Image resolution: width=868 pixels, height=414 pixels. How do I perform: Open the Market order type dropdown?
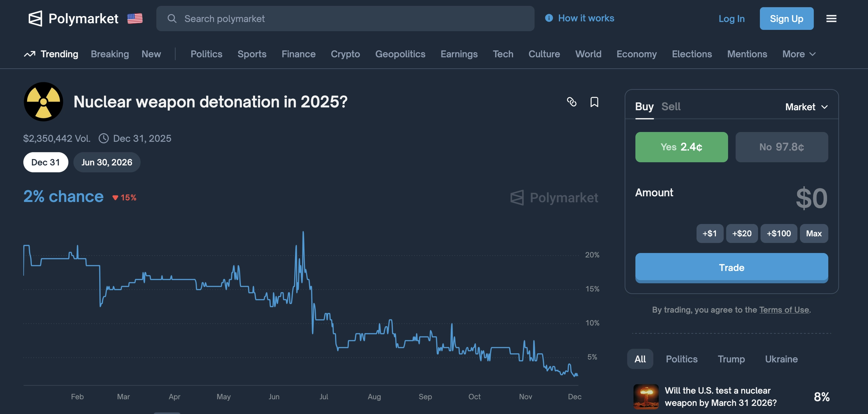(806, 107)
